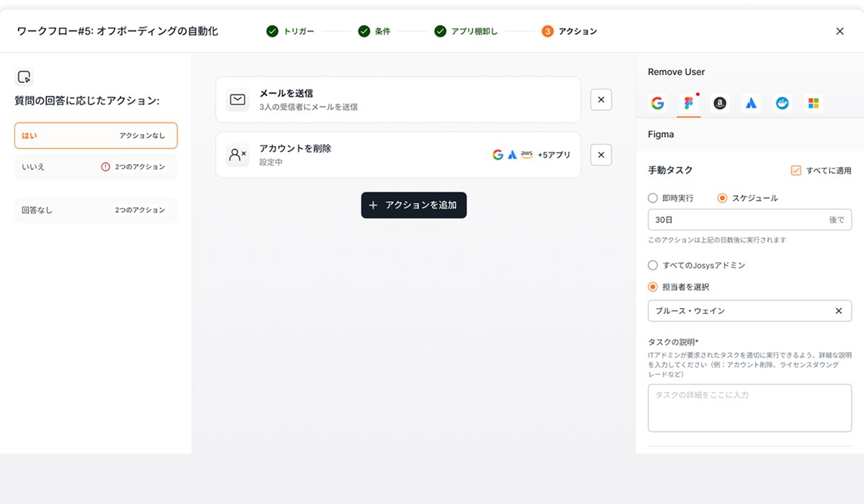This screenshot has width=864, height=504.
Task: Select the 即時実行 radio option
Action: pos(652,198)
